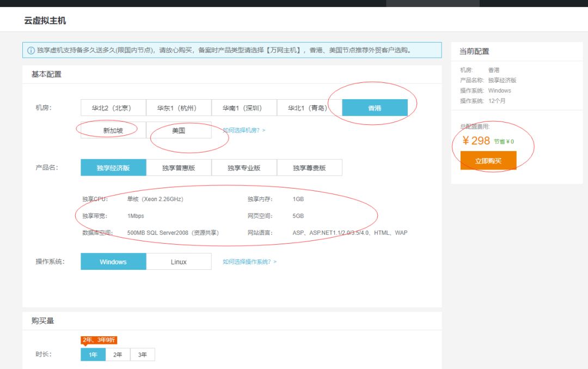Image resolution: width=588 pixels, height=369 pixels.
Task: Click the info icon in notice banner
Action: (31, 51)
